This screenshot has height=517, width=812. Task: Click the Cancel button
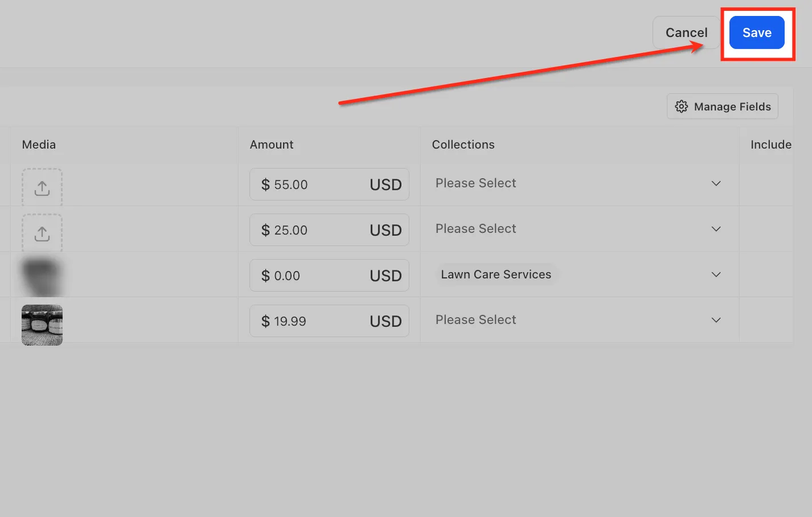click(686, 32)
